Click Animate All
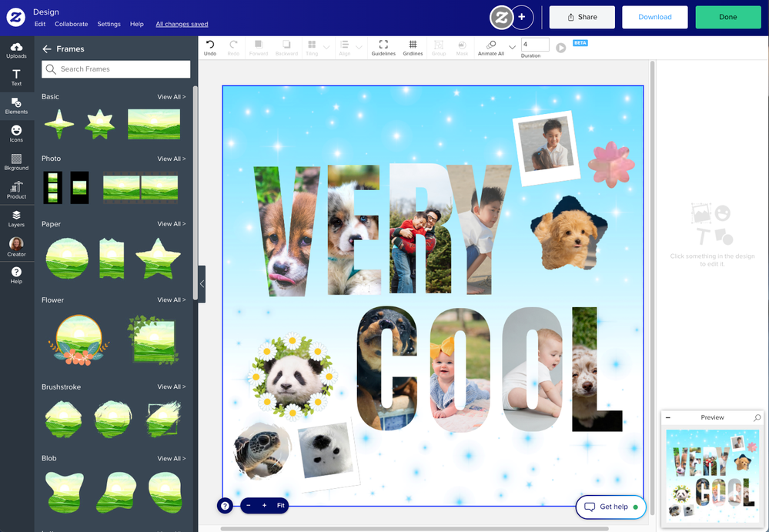The height and width of the screenshot is (532, 769). pyautogui.click(x=491, y=48)
